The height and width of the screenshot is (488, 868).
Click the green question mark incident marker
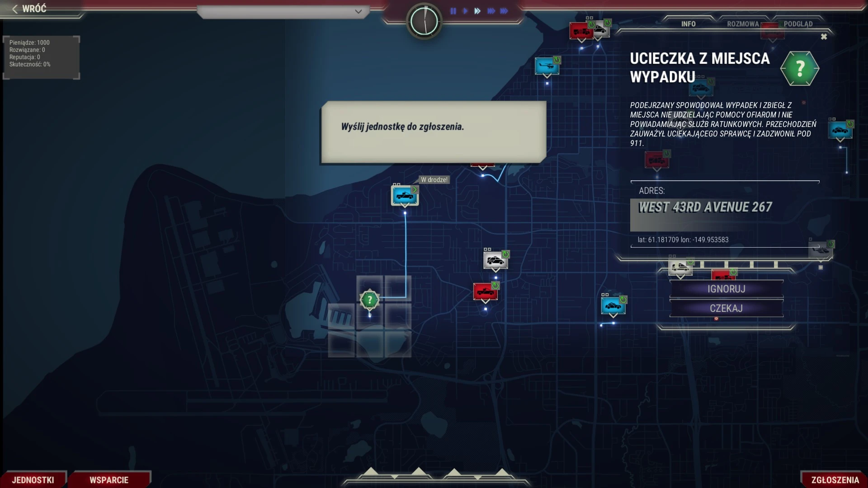[369, 299]
